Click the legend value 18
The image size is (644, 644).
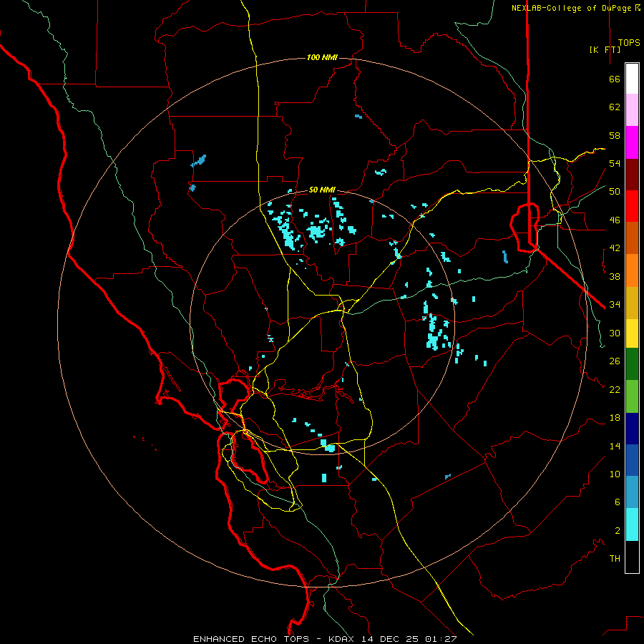[x=615, y=418]
